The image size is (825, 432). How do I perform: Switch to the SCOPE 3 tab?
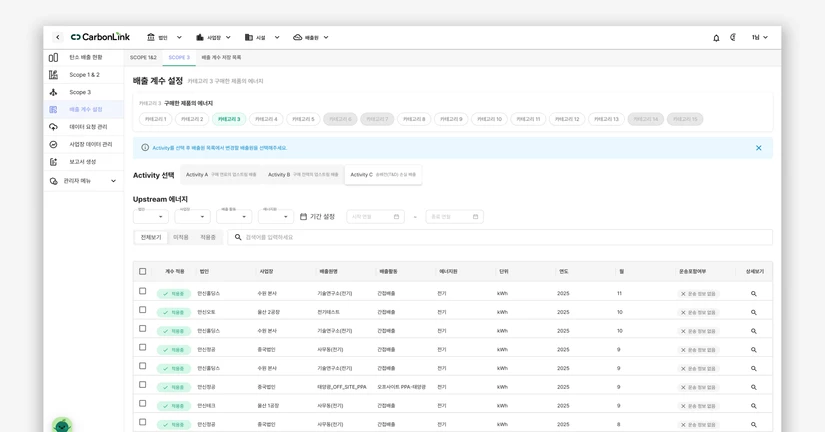[179, 57]
